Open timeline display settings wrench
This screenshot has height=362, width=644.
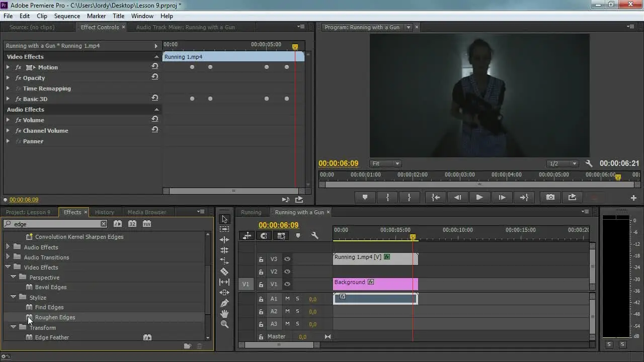[x=315, y=235]
